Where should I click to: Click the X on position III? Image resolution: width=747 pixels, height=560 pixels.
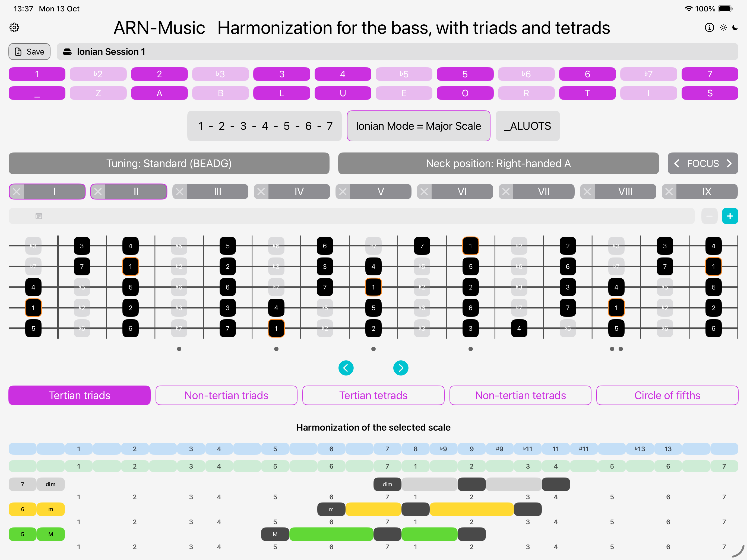click(180, 192)
